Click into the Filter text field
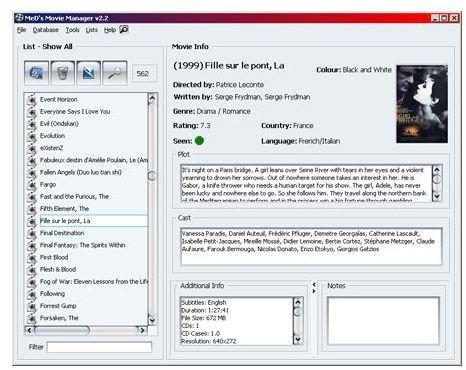Image resolution: width=466 pixels, height=370 pixels. 99,347
